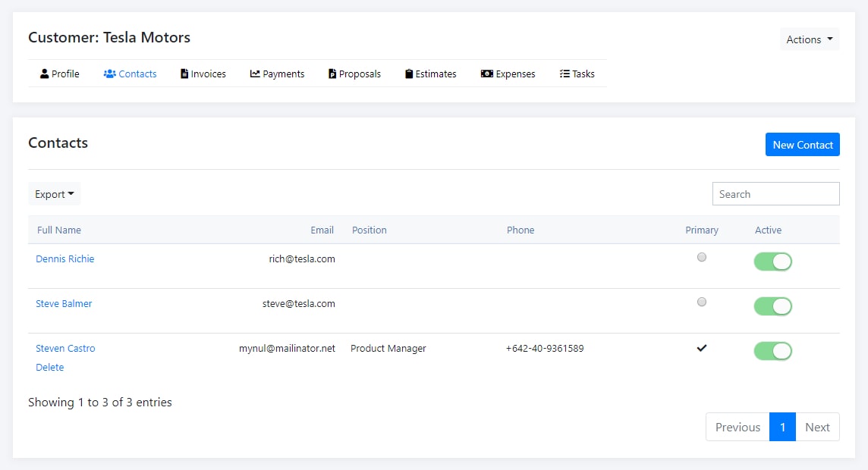Sort by Full Name column header
The height and width of the screenshot is (470, 868).
click(58, 230)
